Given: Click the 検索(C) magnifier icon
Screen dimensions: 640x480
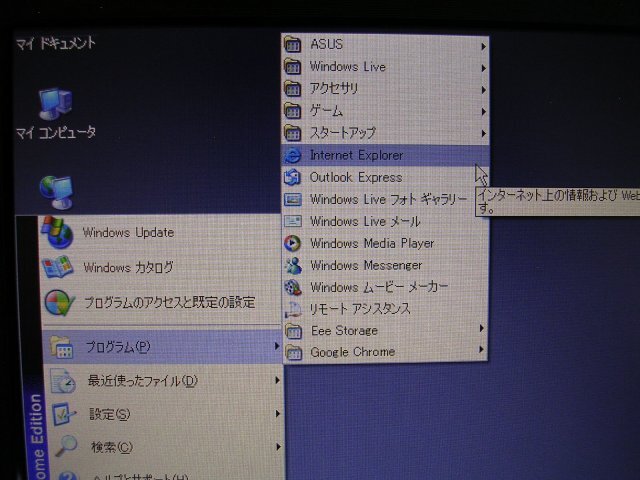Looking at the screenshot, I should [x=66, y=446].
